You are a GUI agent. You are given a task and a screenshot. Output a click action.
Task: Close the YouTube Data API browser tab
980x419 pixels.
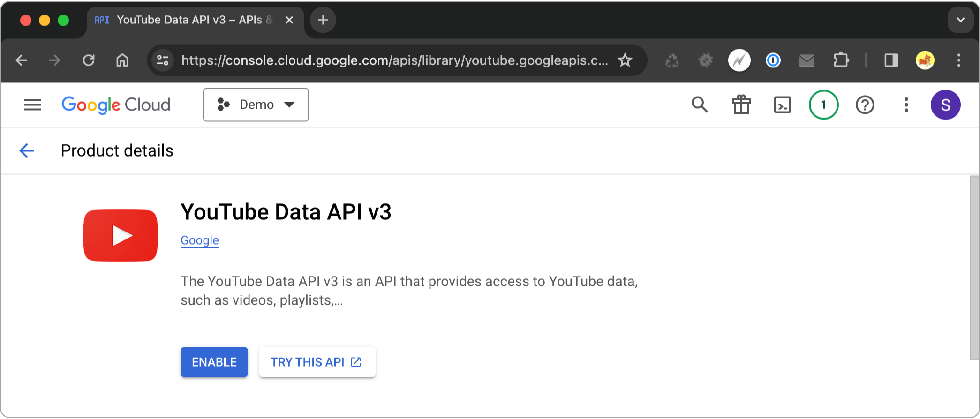289,20
